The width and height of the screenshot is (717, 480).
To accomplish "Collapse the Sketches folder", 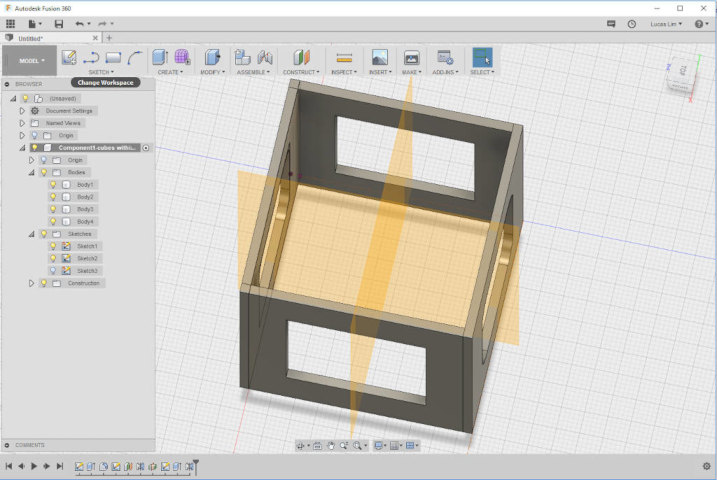I will [31, 234].
